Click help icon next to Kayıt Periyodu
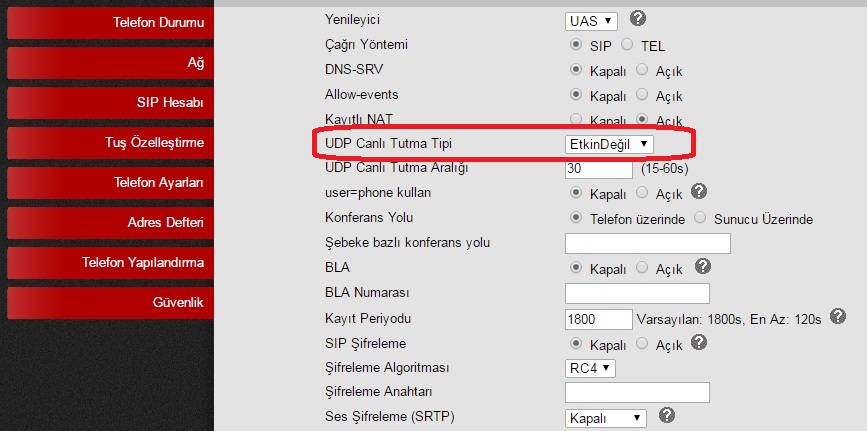 pos(838,317)
